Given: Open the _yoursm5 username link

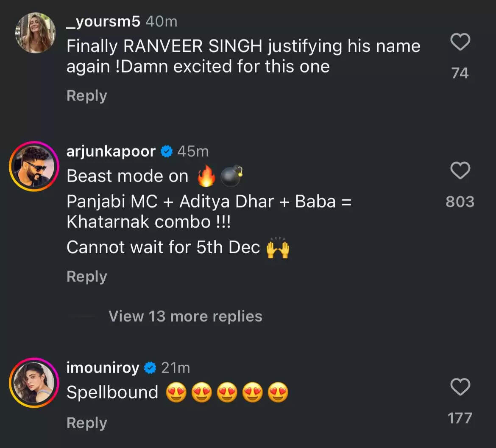Looking at the screenshot, I should 103,22.
